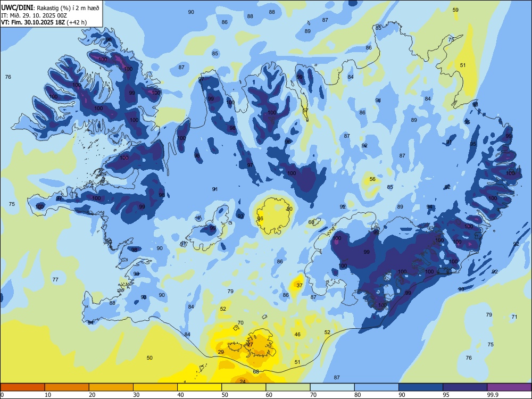The width and height of the screenshot is (532, 399).
Task: Click the humidity value '77' on the map
Action: [55, 280]
